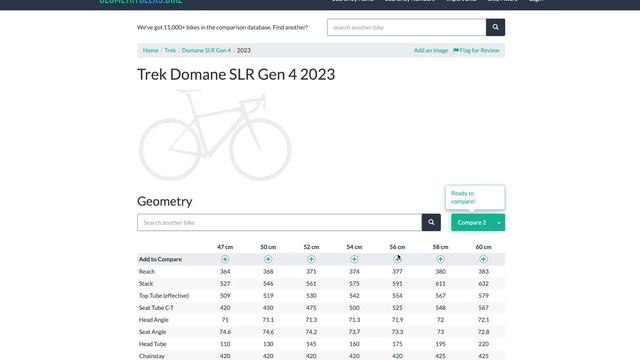The width and height of the screenshot is (640, 360).
Task: Add the 52 cm size to compare
Action: (311, 259)
